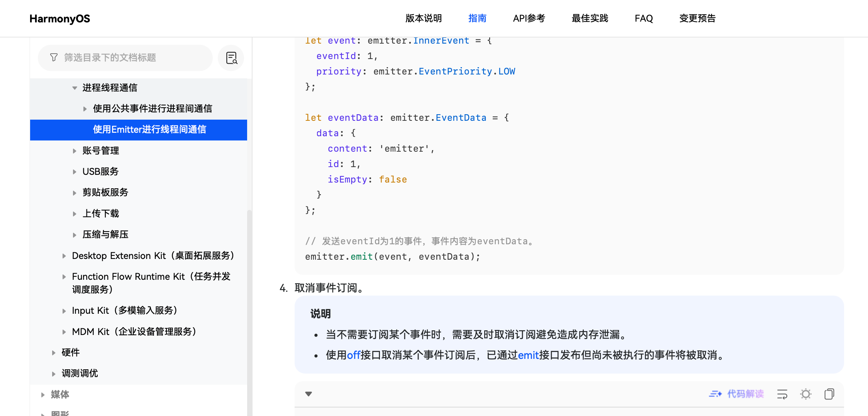Viewport: 868px width, 416px height.
Task: Open the 指南 tab in top navigation
Action: [477, 18]
